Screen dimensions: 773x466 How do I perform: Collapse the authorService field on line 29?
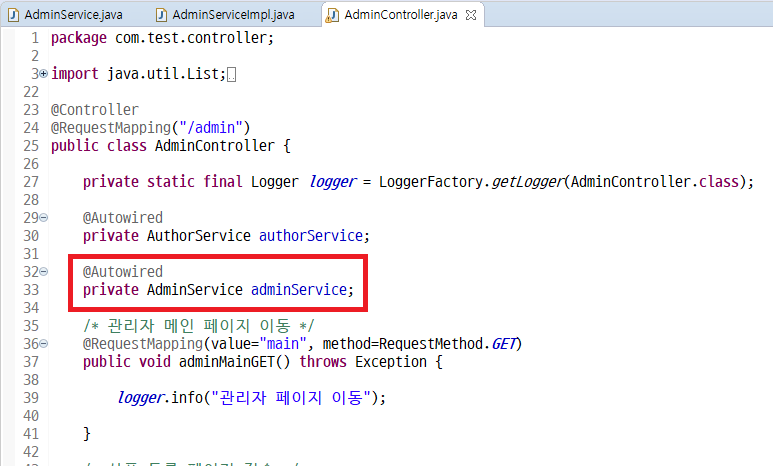(43, 217)
